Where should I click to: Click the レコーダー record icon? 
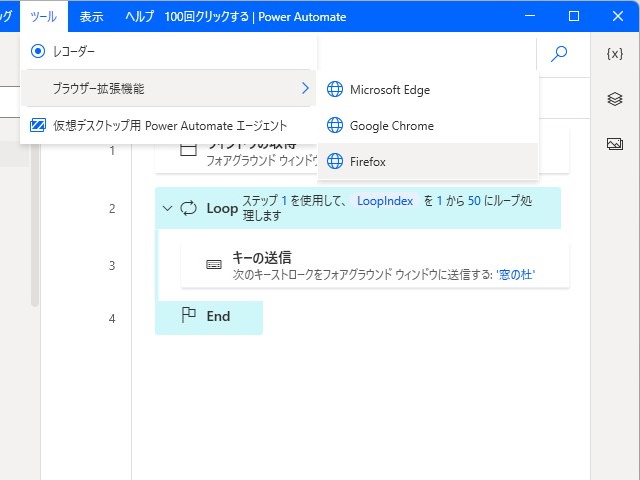pyautogui.click(x=38, y=51)
